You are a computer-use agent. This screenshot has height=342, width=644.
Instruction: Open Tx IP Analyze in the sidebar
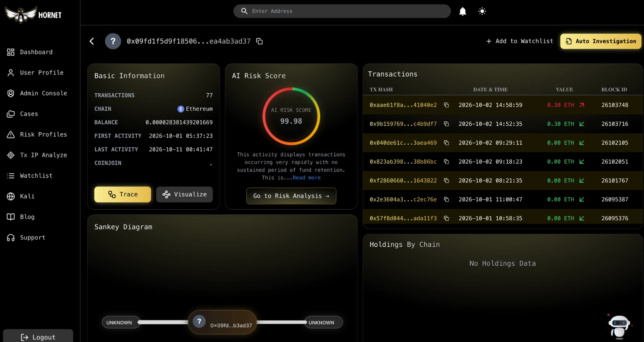pyautogui.click(x=37, y=155)
